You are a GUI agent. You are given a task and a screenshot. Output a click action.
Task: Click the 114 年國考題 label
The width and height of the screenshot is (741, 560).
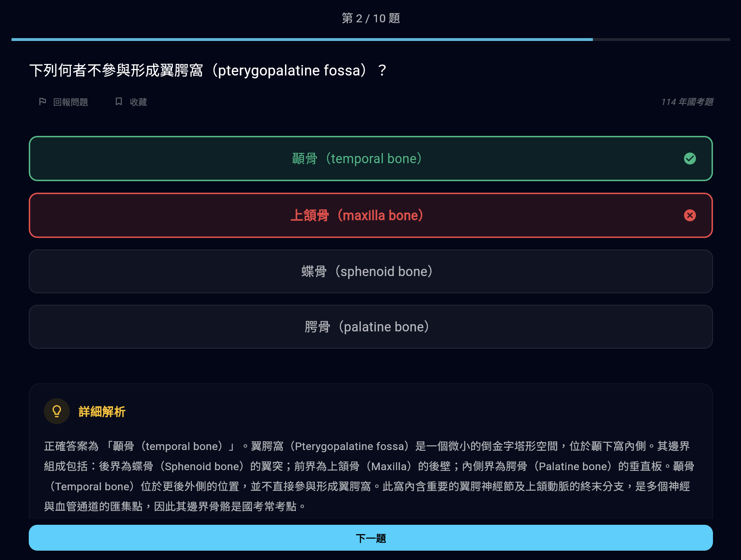(687, 102)
